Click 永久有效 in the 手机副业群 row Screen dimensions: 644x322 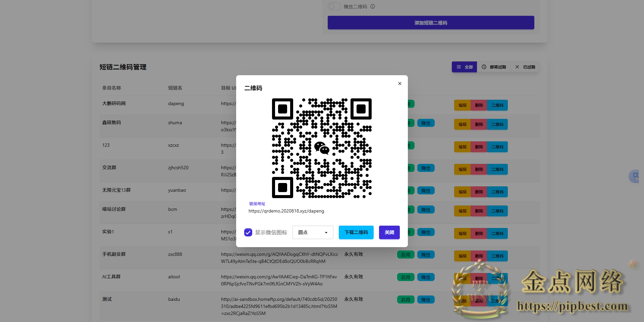(x=354, y=254)
